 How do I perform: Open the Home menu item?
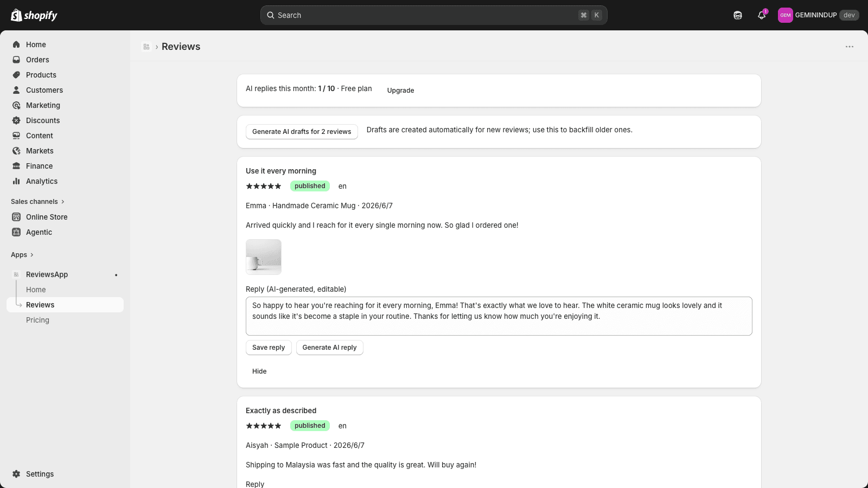[65, 44]
